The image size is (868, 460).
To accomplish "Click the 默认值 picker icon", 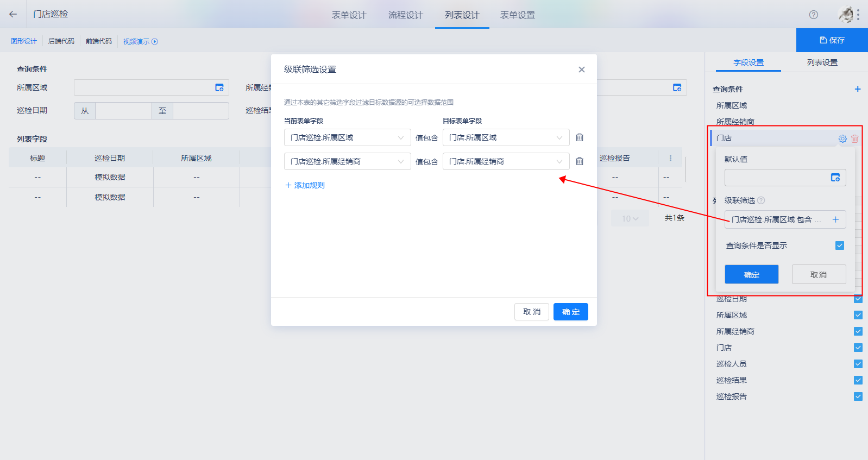I will click(835, 178).
